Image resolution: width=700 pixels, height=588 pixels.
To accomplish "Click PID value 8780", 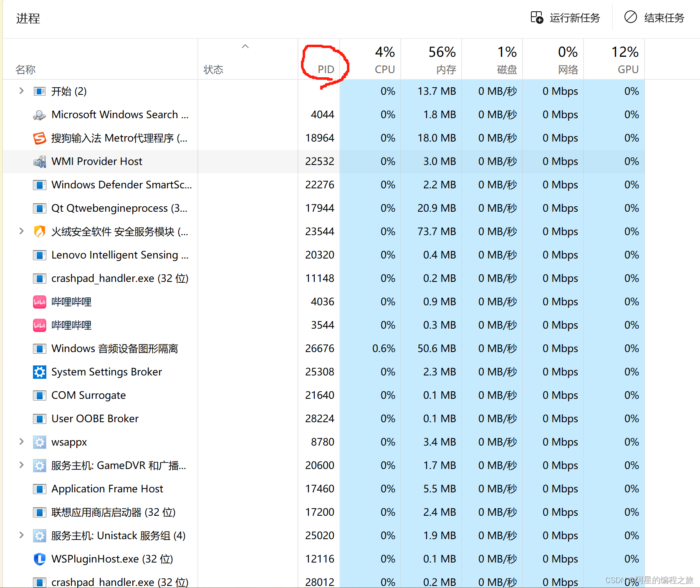I will click(x=323, y=442).
